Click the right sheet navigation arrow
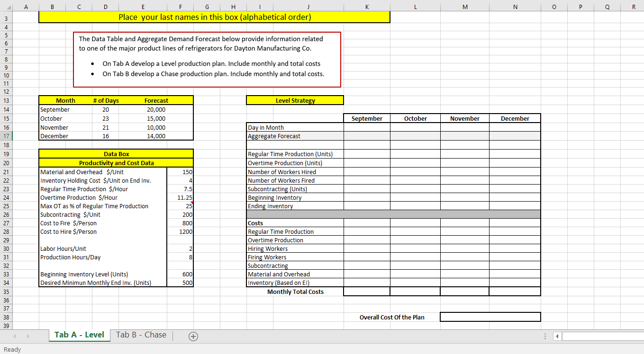 [27, 335]
